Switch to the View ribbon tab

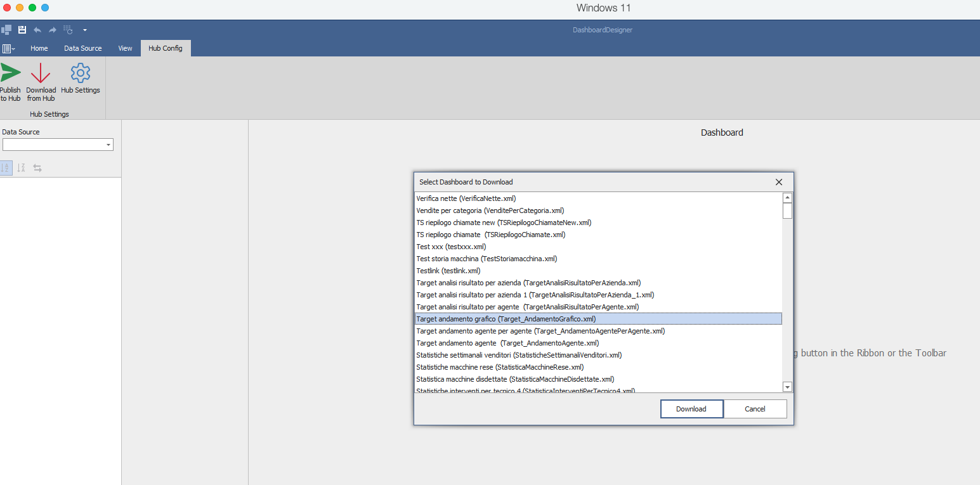coord(126,48)
